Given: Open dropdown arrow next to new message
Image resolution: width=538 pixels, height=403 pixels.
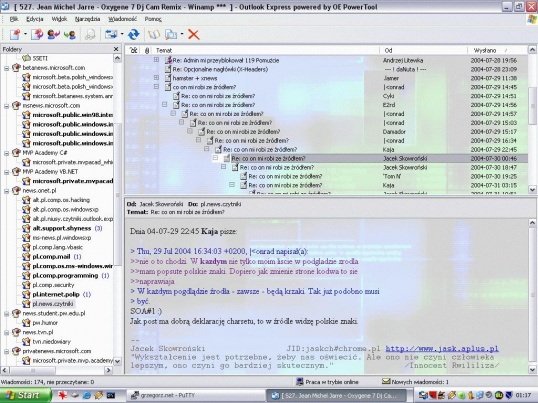Looking at the screenshot, I should 25,34.
